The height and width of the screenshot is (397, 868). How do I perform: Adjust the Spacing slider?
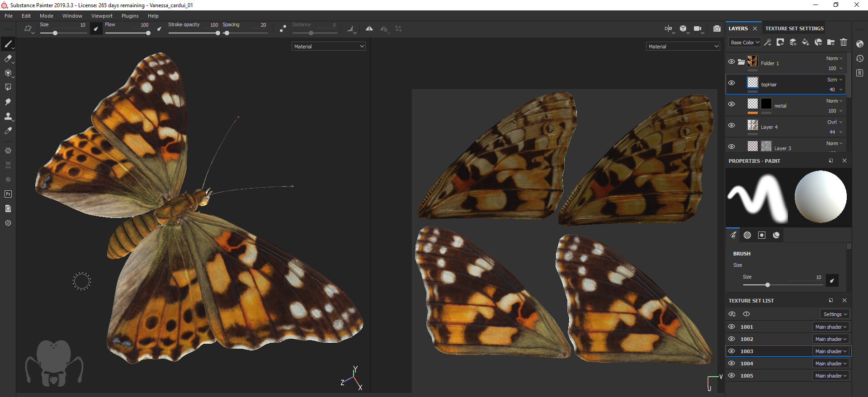(245, 33)
